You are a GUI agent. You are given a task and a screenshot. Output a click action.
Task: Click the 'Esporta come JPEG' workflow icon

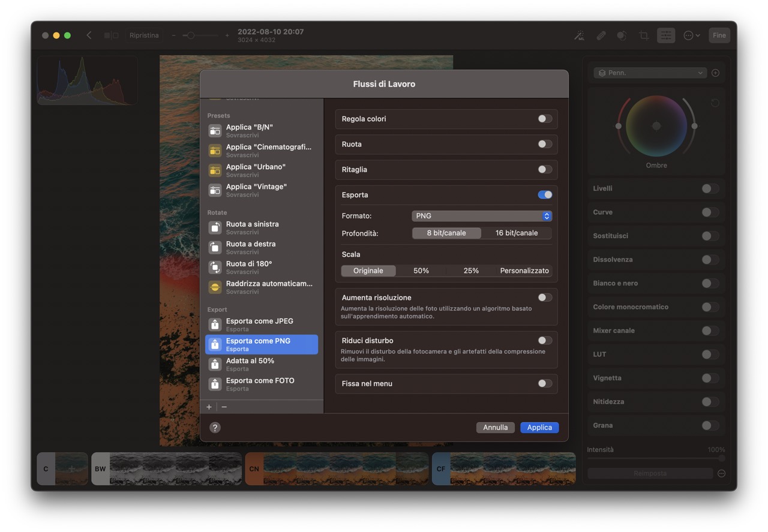[x=214, y=324]
